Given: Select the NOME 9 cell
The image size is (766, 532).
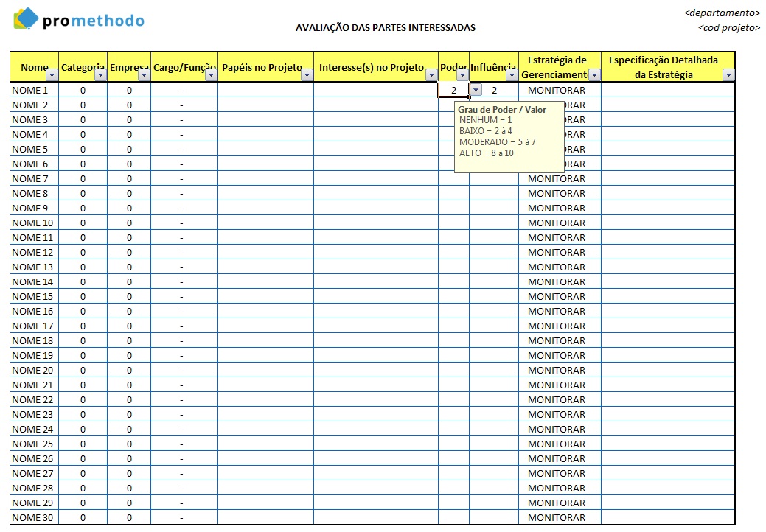Looking at the screenshot, I should point(34,208).
